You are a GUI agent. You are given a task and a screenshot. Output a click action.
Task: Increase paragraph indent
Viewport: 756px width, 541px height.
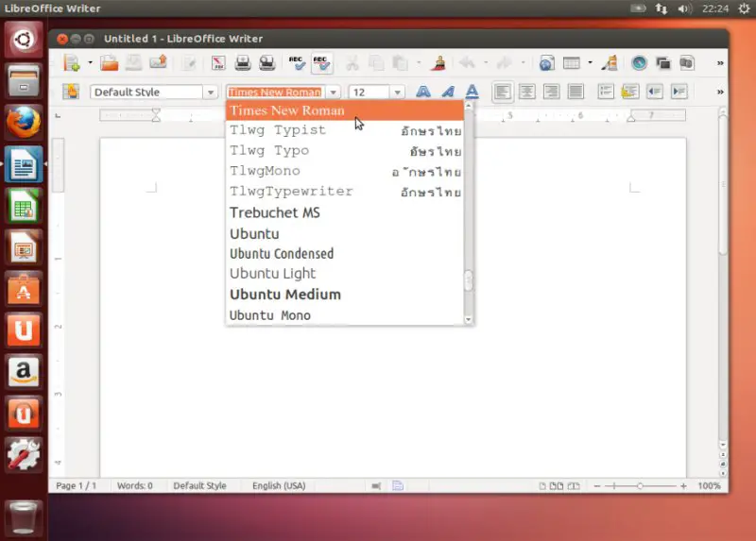(x=679, y=92)
